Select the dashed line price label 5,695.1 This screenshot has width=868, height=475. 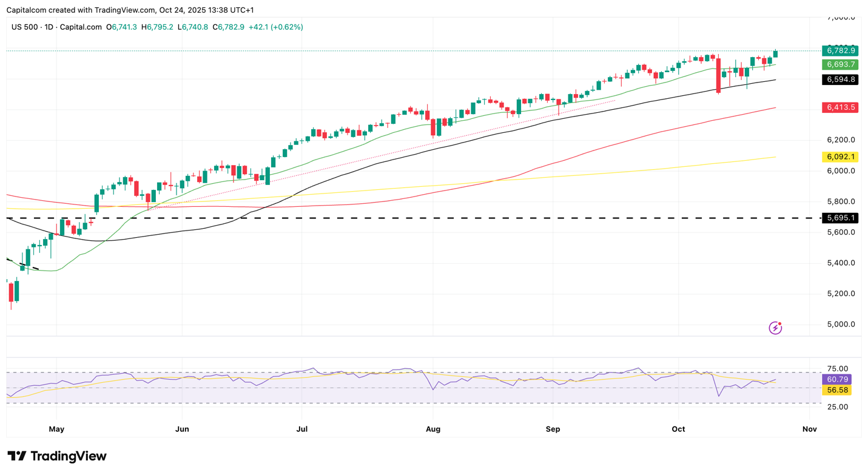point(839,218)
